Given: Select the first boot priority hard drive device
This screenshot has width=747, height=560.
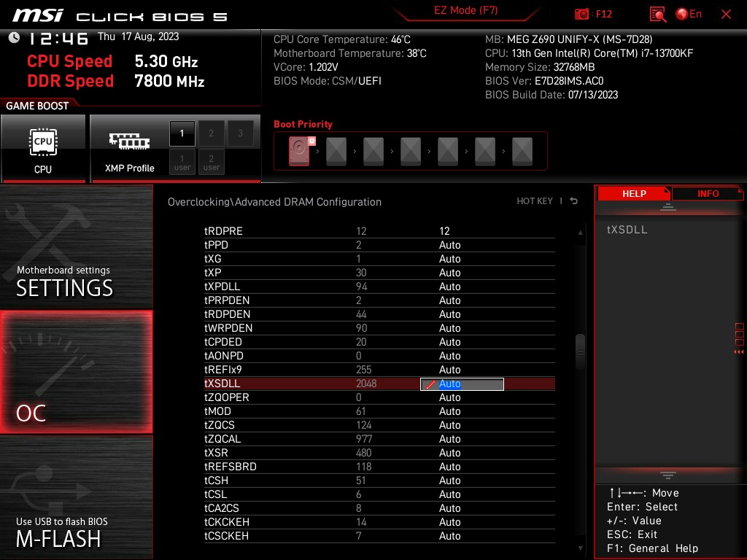Looking at the screenshot, I should click(x=300, y=152).
